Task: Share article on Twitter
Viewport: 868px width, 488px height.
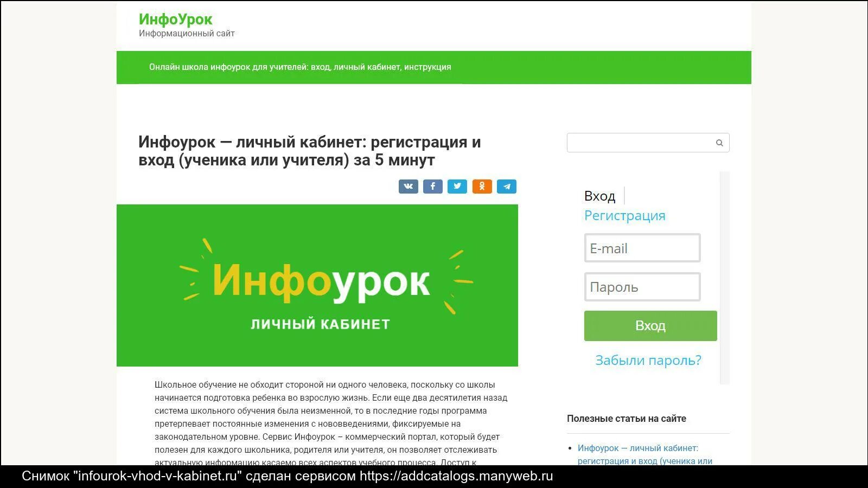Action: tap(457, 187)
